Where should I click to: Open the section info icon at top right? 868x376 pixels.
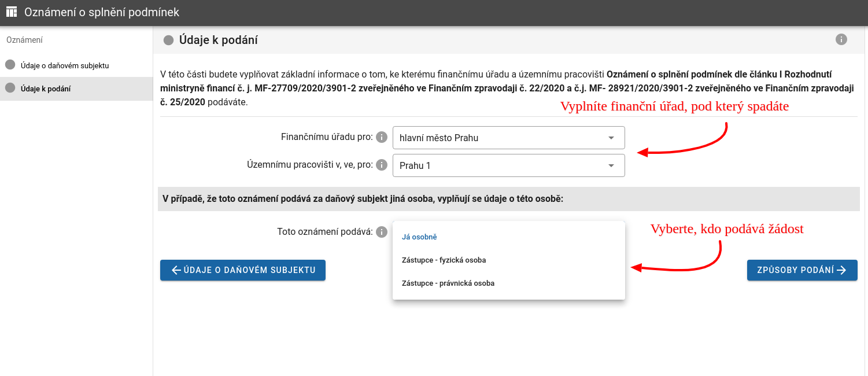click(x=841, y=39)
